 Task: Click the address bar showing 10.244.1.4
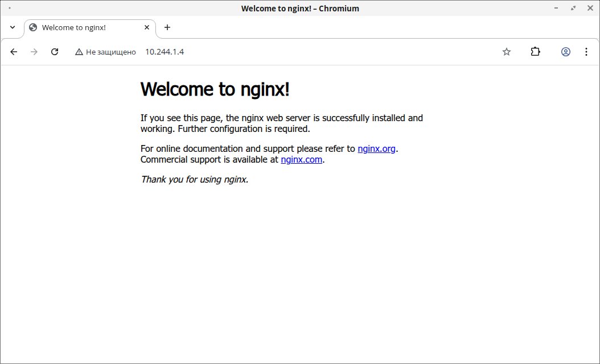coord(165,52)
